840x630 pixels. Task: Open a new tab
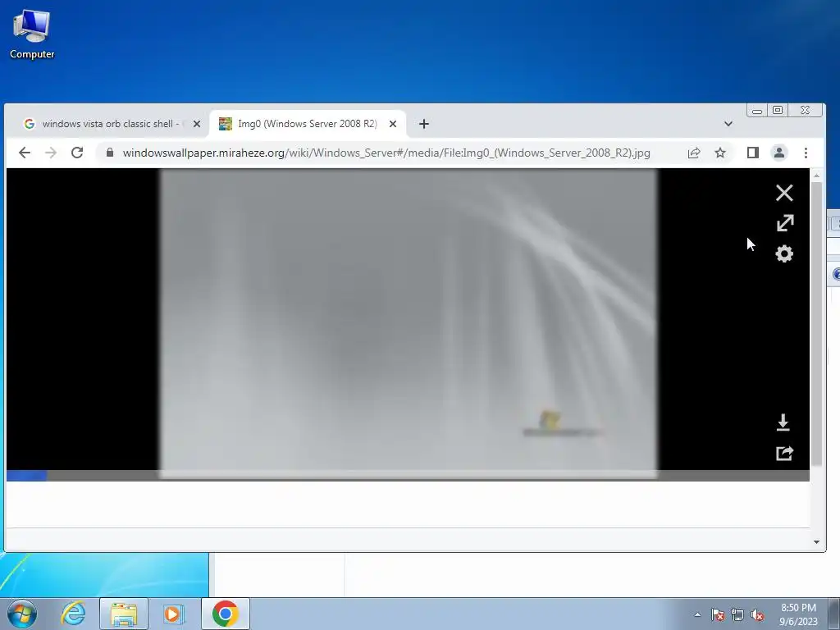(x=424, y=124)
